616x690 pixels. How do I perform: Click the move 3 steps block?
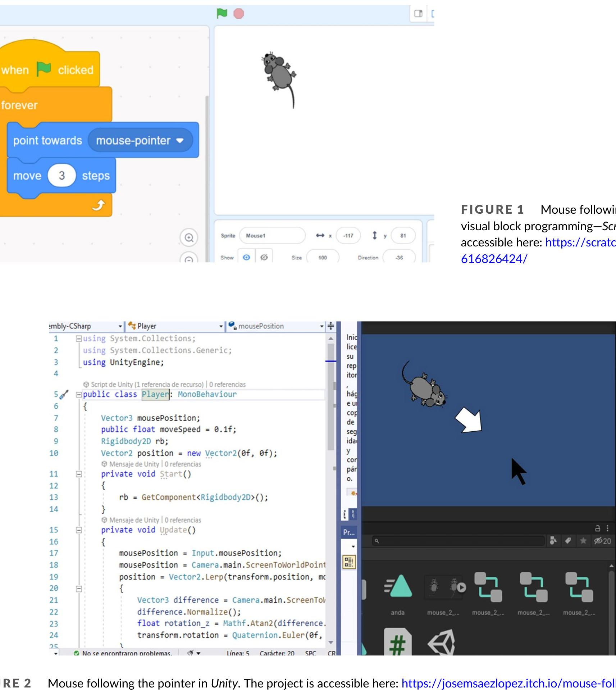click(61, 176)
